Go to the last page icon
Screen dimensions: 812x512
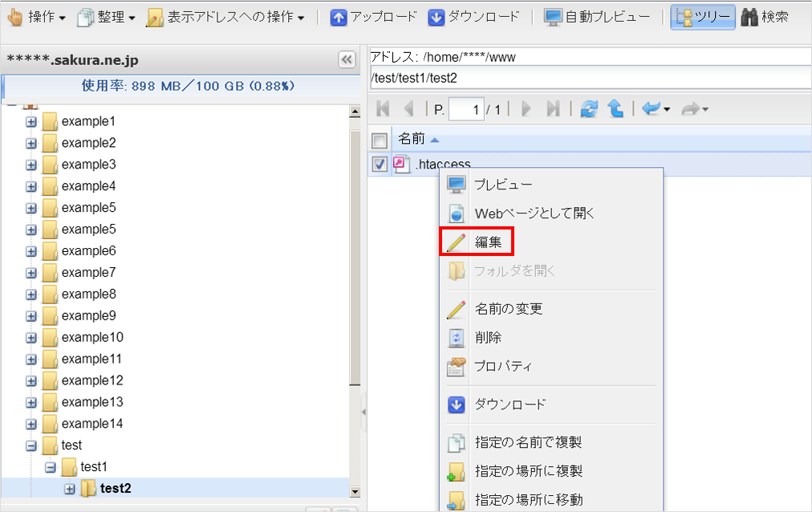coord(553,109)
